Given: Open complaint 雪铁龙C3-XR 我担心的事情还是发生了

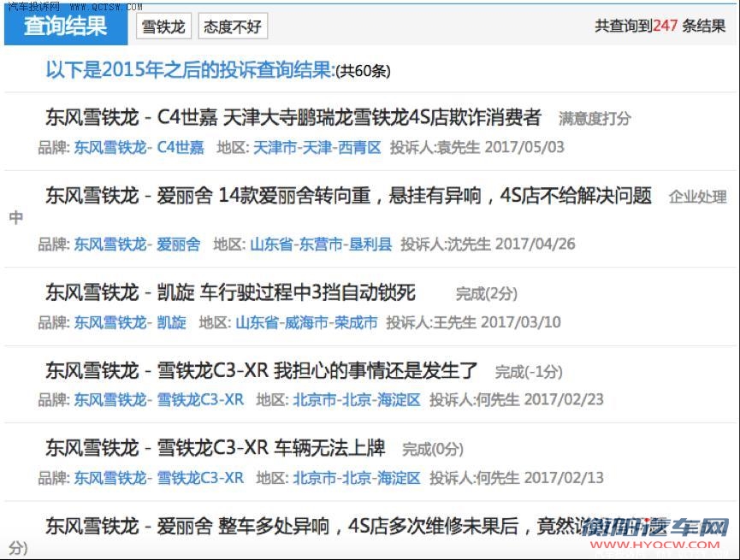Looking at the screenshot, I should click(262, 370).
